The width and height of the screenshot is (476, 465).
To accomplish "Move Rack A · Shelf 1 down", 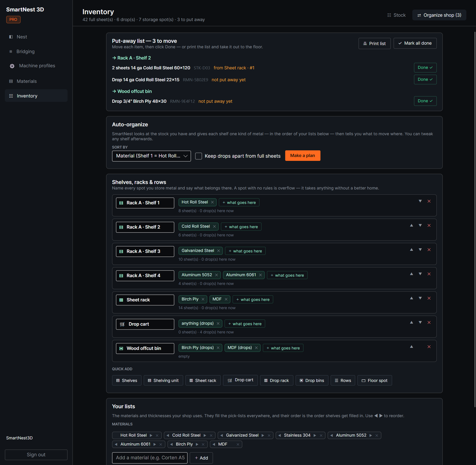I will 420,201.
